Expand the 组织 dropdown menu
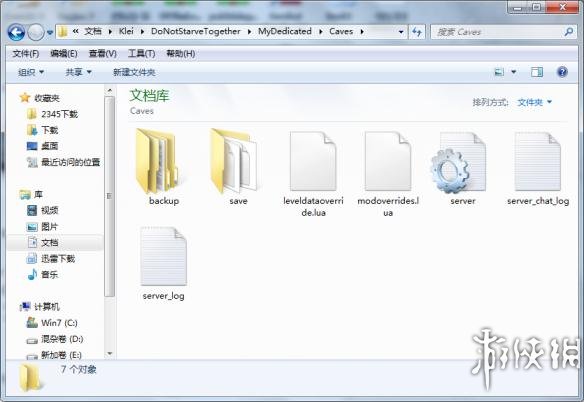584x402 pixels. coord(31,72)
